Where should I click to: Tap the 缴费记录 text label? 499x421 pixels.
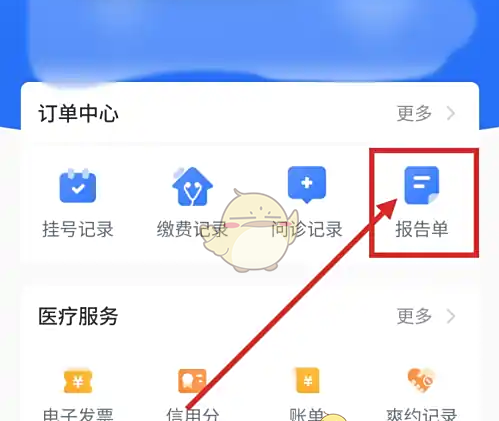pyautogui.click(x=192, y=229)
